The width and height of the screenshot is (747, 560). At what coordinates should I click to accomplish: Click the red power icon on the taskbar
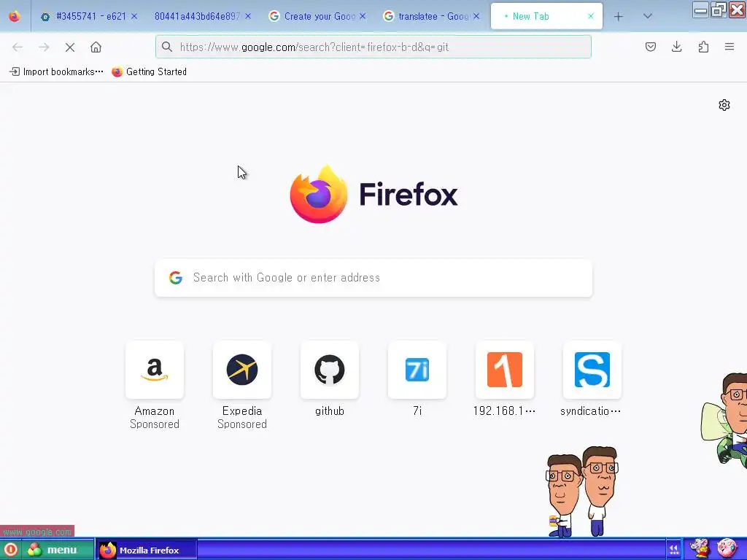10,550
